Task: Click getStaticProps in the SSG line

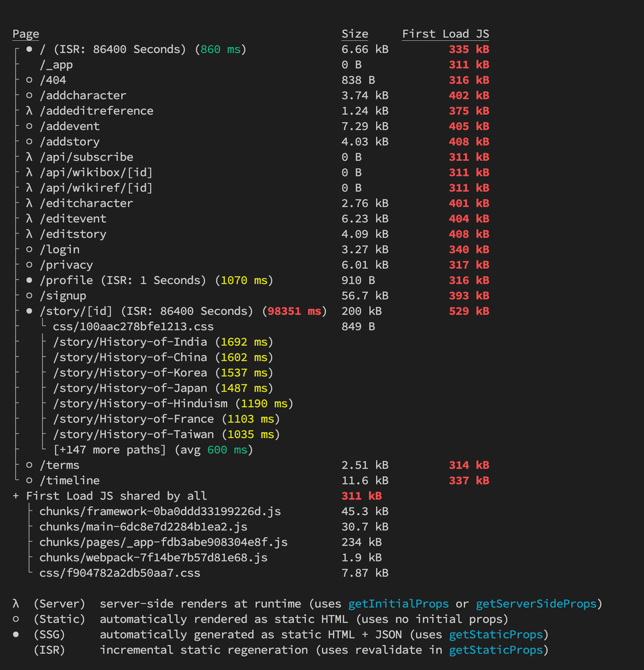Action: (x=496, y=634)
